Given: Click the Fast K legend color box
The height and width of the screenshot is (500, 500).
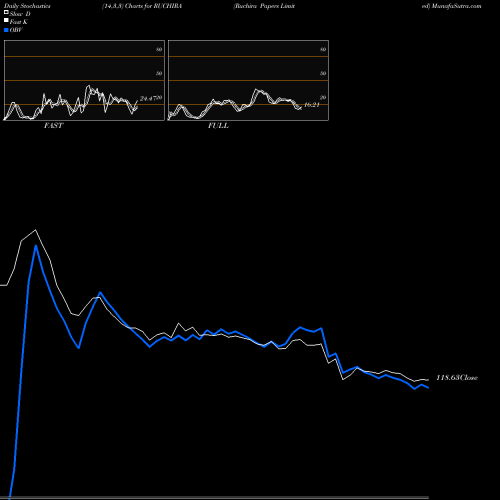Looking at the screenshot, I should [6, 20].
